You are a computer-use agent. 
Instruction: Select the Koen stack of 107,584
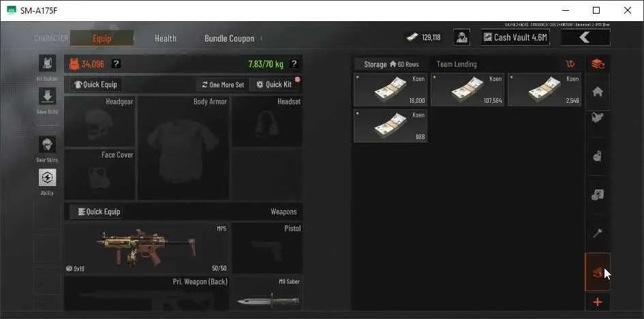pyautogui.click(x=467, y=90)
